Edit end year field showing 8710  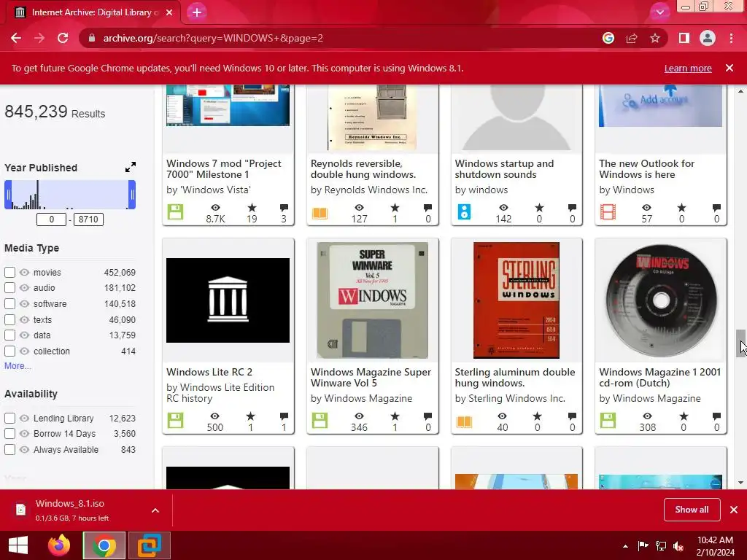point(88,219)
